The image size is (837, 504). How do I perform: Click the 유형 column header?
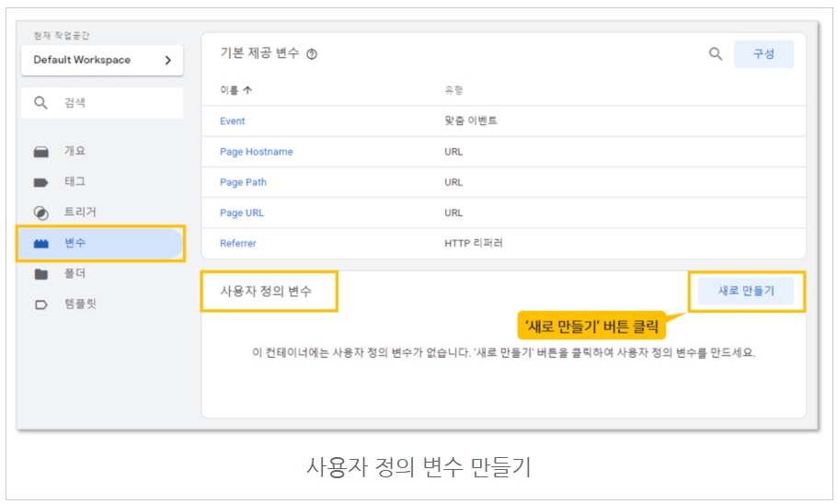(x=453, y=90)
